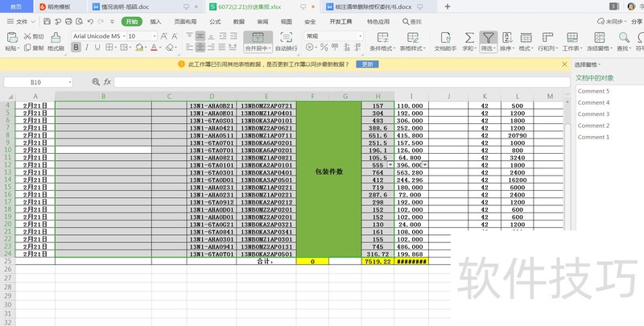Image resolution: width=644 pixels, height=326 pixels.
Task: Switch to the 数据 ribbon tab
Action: (x=238, y=22)
